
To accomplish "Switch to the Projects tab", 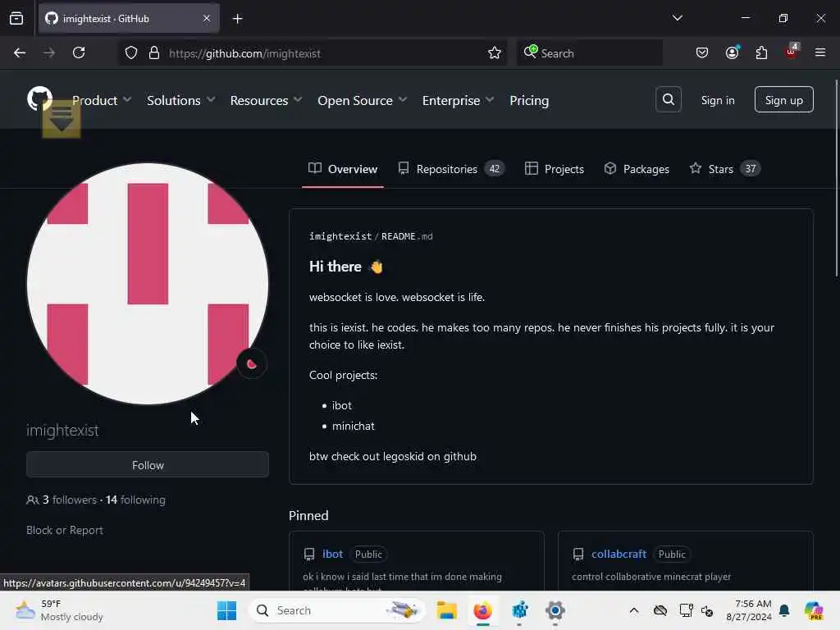I will tap(555, 169).
